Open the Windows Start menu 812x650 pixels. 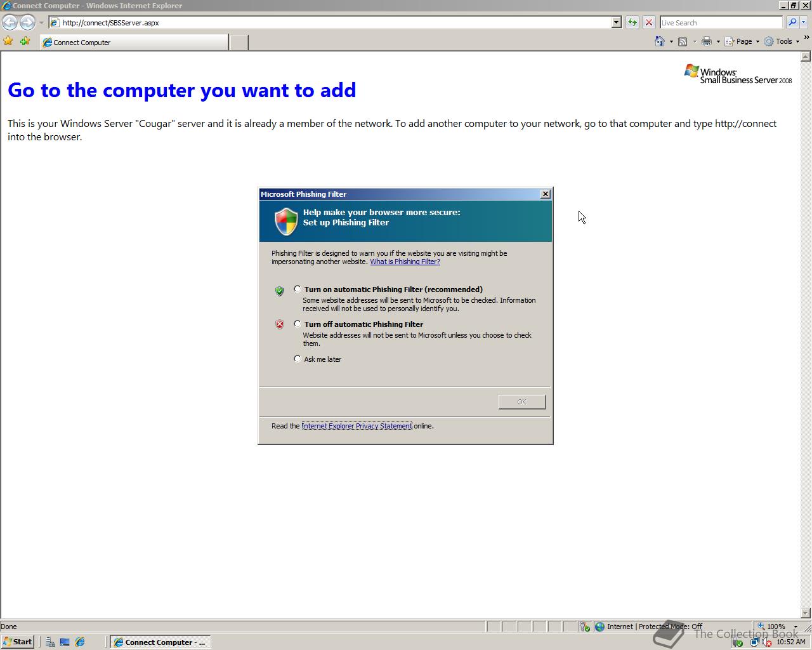(18, 642)
